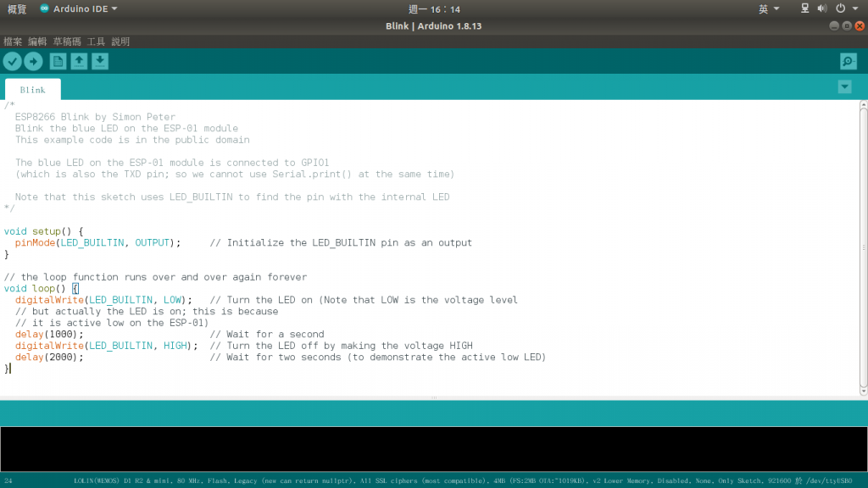868x488 pixels.
Task: Open the 檔案 (File) menu
Action: click(x=13, y=42)
